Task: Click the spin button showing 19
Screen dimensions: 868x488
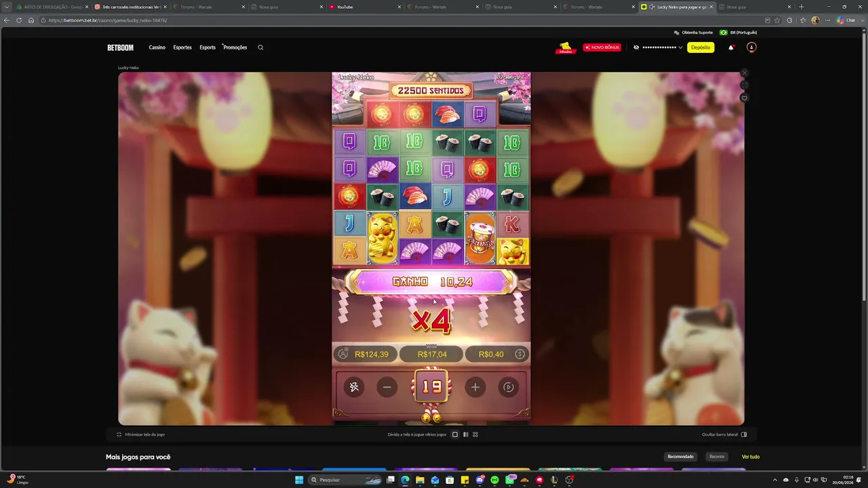Action: tap(432, 387)
